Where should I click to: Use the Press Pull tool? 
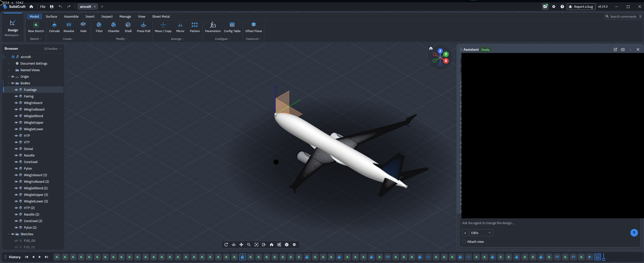pos(143,27)
